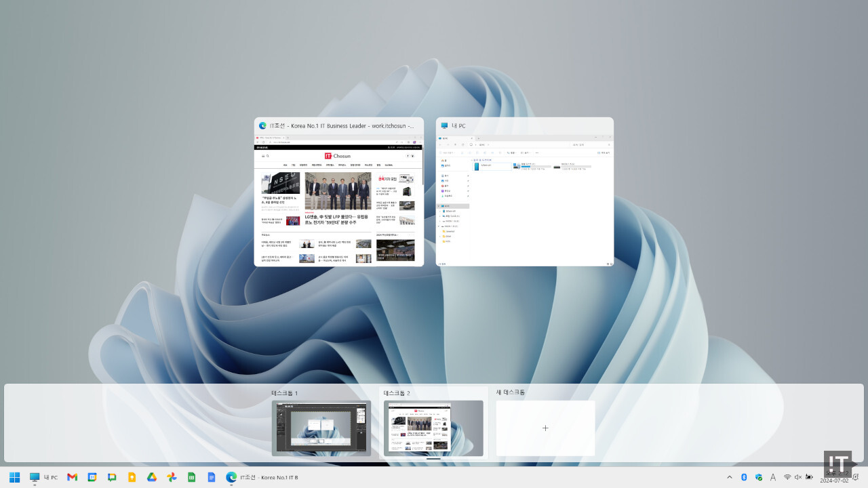Open the Windows Start menu
Viewport: 868px width, 488px height.
pyautogui.click(x=14, y=477)
